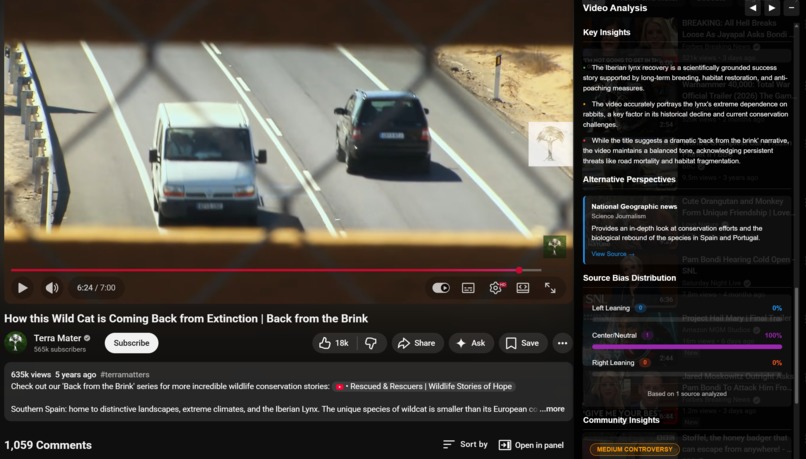
Task: Open comments in panel
Action: [531, 445]
